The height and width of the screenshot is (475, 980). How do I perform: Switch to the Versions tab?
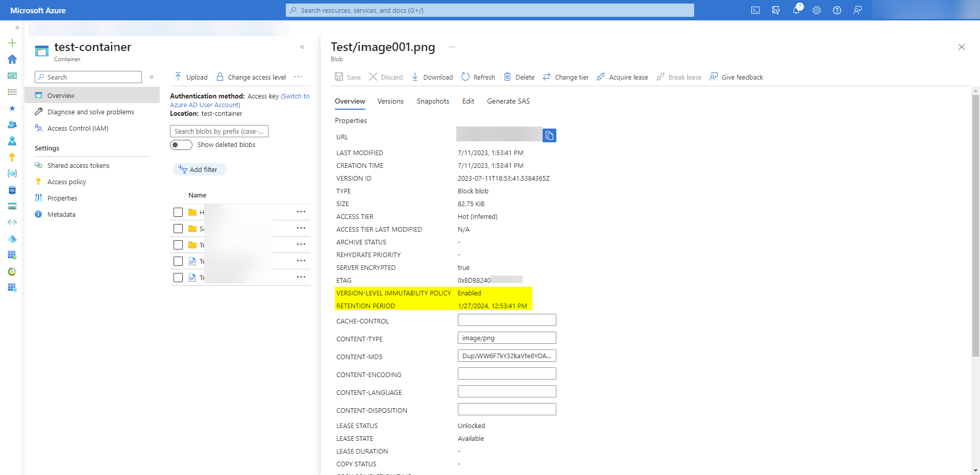(x=390, y=101)
